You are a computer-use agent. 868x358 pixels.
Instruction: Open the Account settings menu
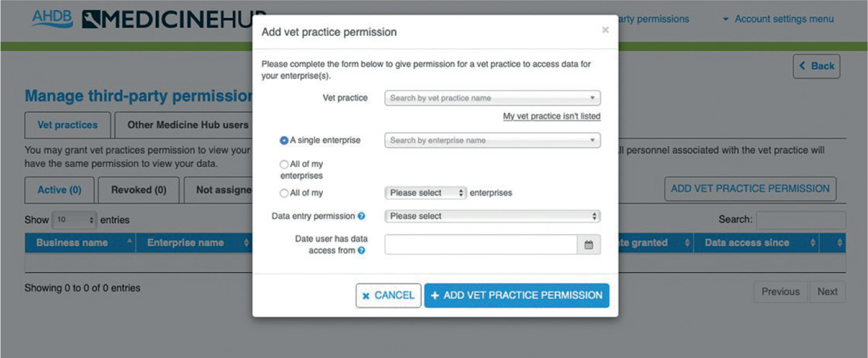click(778, 19)
